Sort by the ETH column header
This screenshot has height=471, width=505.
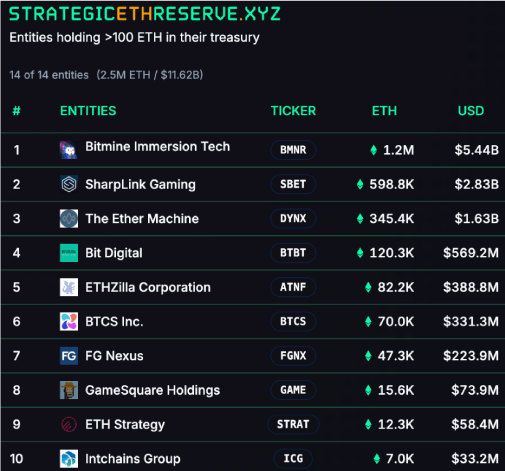click(384, 111)
